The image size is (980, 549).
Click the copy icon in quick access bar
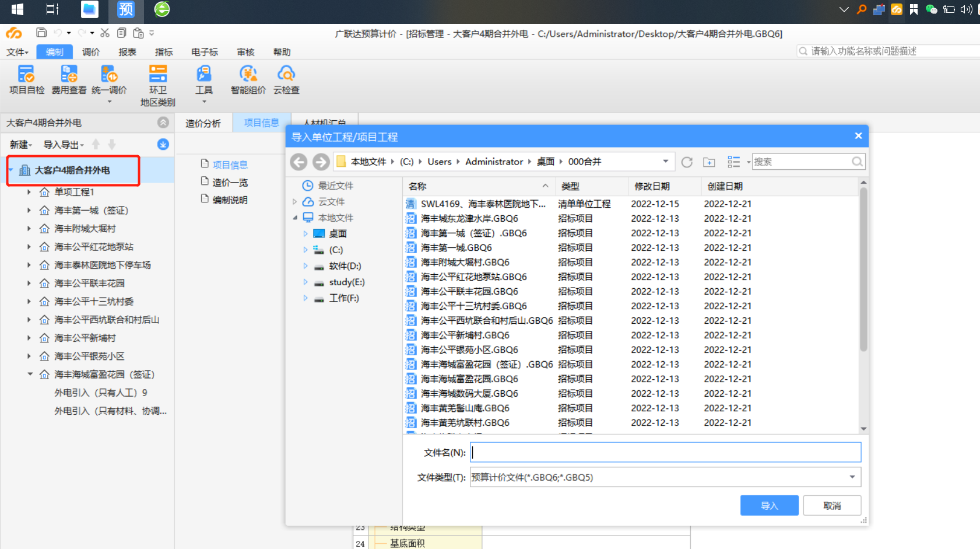(122, 33)
